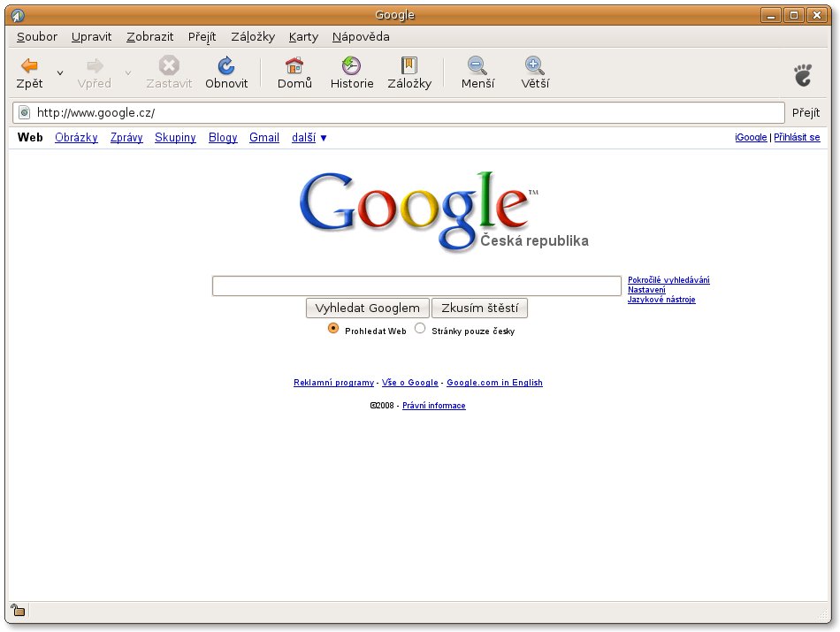
Task: Open the Přejít menu
Action: pos(202,37)
